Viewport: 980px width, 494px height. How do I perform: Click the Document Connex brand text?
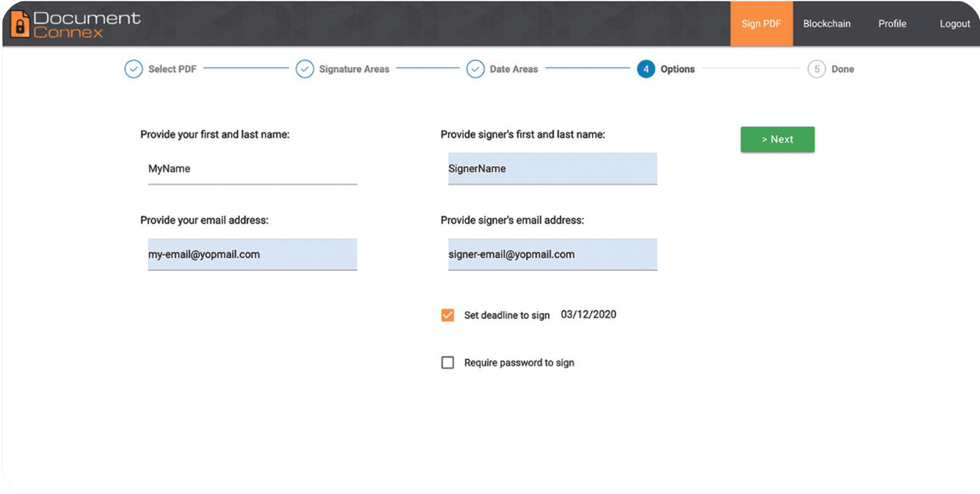tap(87, 25)
